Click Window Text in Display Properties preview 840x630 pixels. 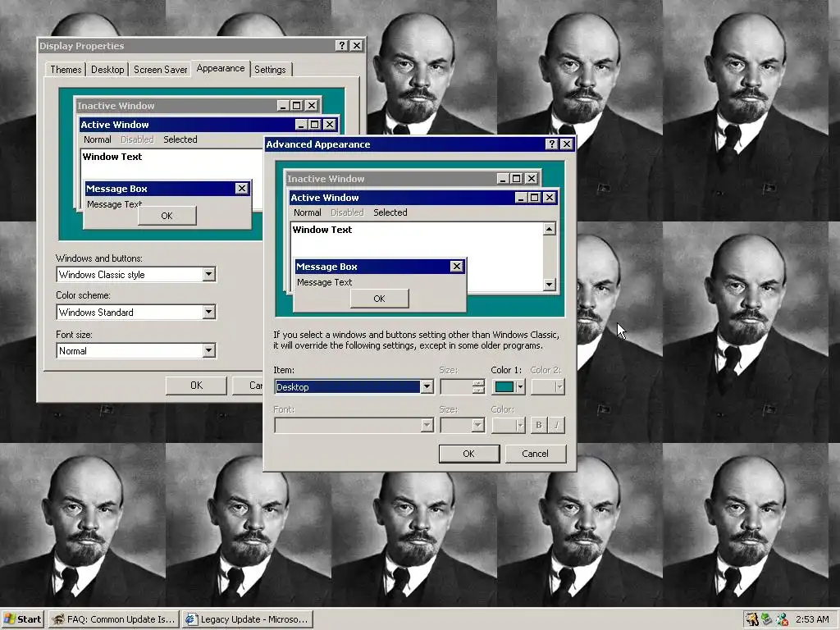click(x=112, y=157)
